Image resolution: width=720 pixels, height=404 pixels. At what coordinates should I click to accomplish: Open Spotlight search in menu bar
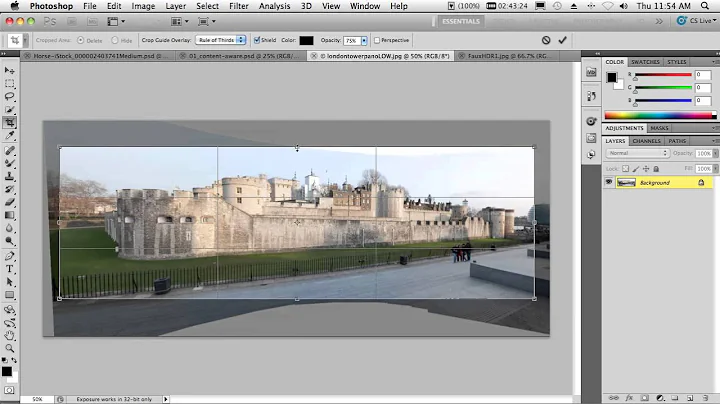(x=705, y=6)
